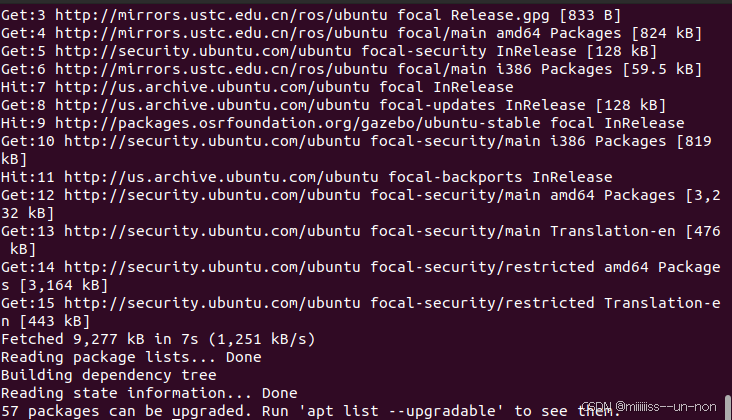Click the Release.gpg URL on the Get:3 line
Viewport: 732px width, 420px height.
coord(221,15)
